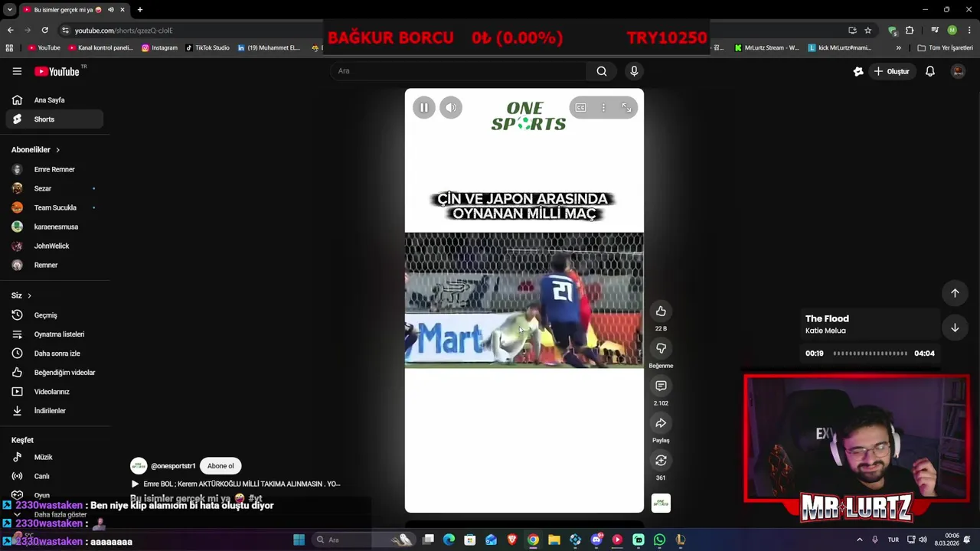Open the Instagram bookmark
The image size is (980, 551).
(159, 47)
